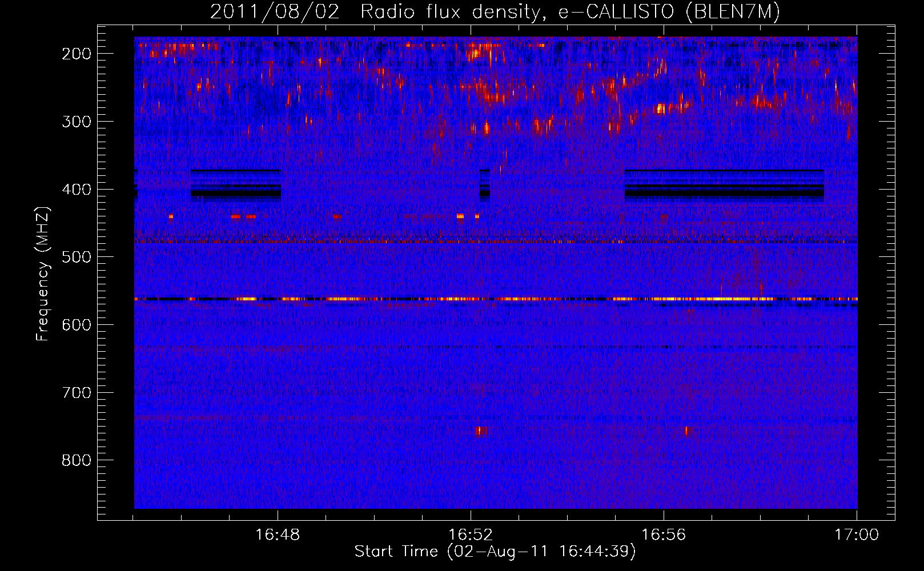Click the 16:48 time tick label
This screenshot has width=924, height=571.
pyautogui.click(x=278, y=535)
